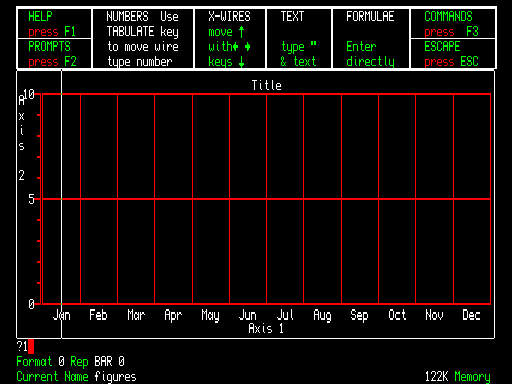Click the FORMULAE Enter directly panel

click(371, 39)
